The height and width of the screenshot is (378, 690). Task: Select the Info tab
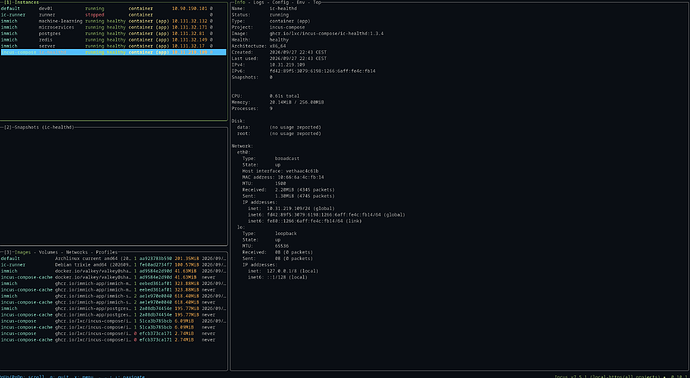[239, 2]
